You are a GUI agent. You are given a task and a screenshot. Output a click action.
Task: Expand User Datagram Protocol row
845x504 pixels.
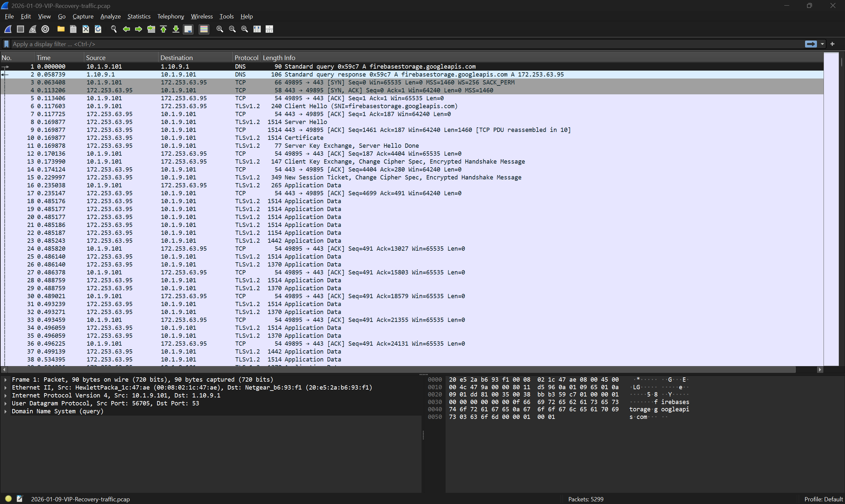5,403
